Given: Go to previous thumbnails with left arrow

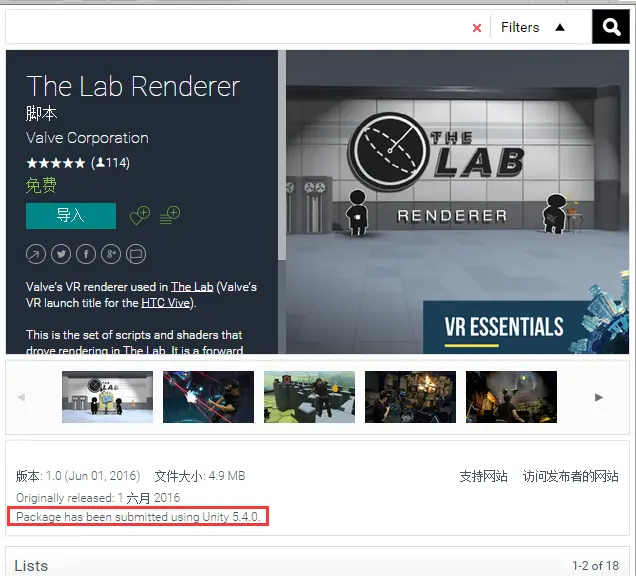Looking at the screenshot, I should coord(21,397).
